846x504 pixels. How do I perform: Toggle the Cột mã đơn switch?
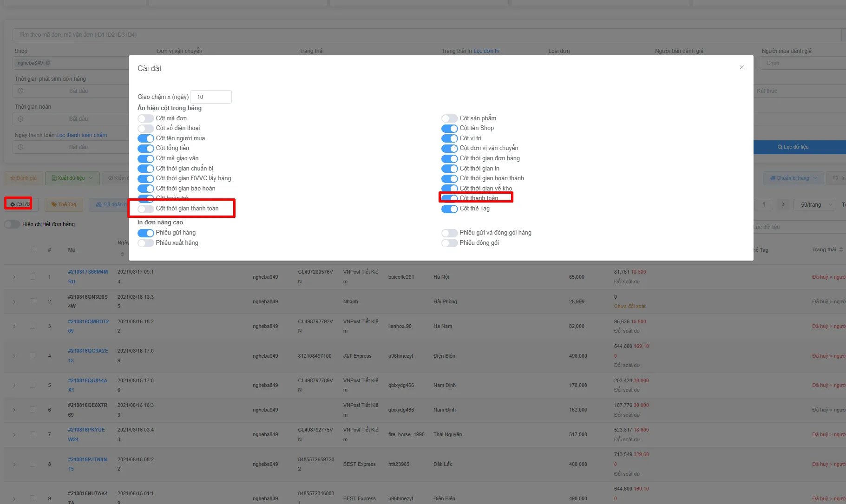click(x=145, y=118)
